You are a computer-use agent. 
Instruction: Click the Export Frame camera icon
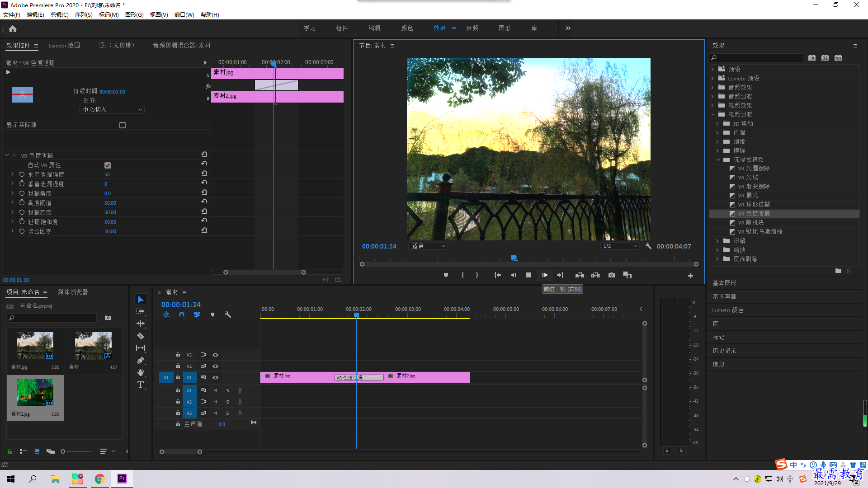612,275
